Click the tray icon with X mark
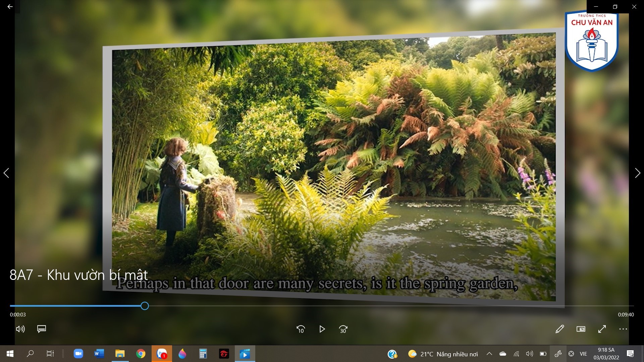 tap(571, 354)
